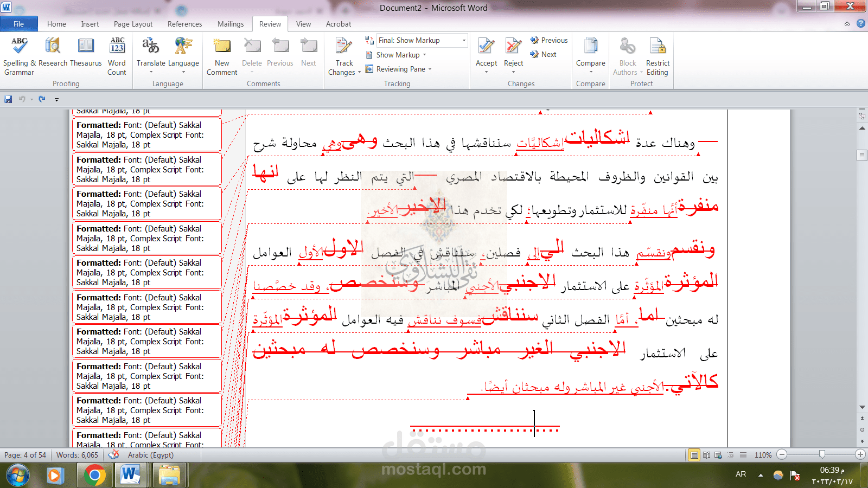The width and height of the screenshot is (868, 488).
Task: Switch to Draft view
Action: pyautogui.click(x=743, y=455)
